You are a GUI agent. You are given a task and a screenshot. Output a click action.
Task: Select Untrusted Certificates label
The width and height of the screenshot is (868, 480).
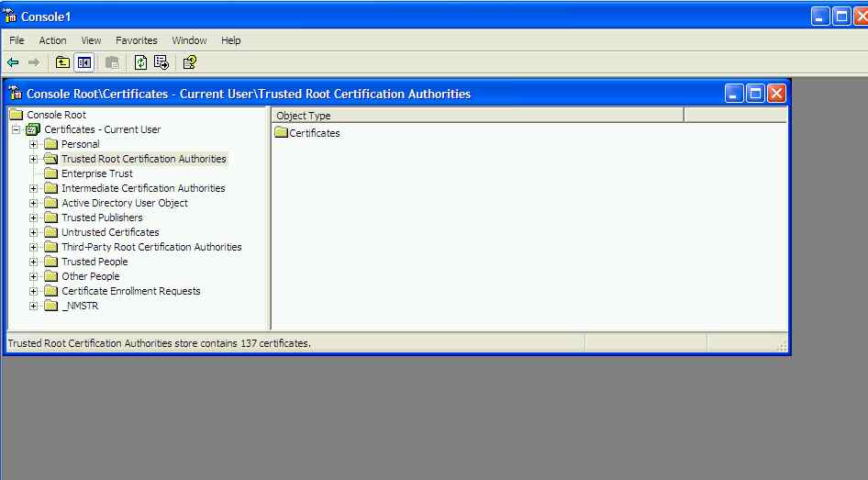click(110, 232)
